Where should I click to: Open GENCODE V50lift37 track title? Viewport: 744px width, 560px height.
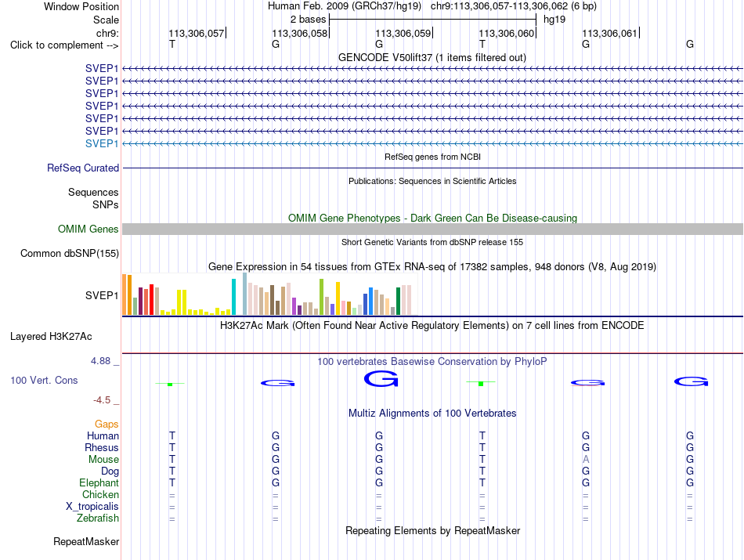pos(432,57)
